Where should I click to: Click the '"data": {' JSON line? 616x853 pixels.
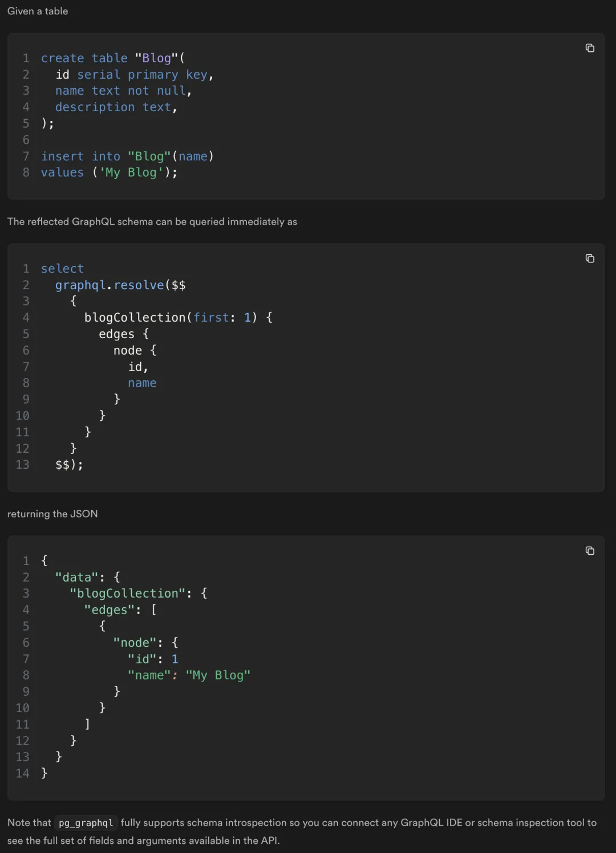(x=88, y=578)
